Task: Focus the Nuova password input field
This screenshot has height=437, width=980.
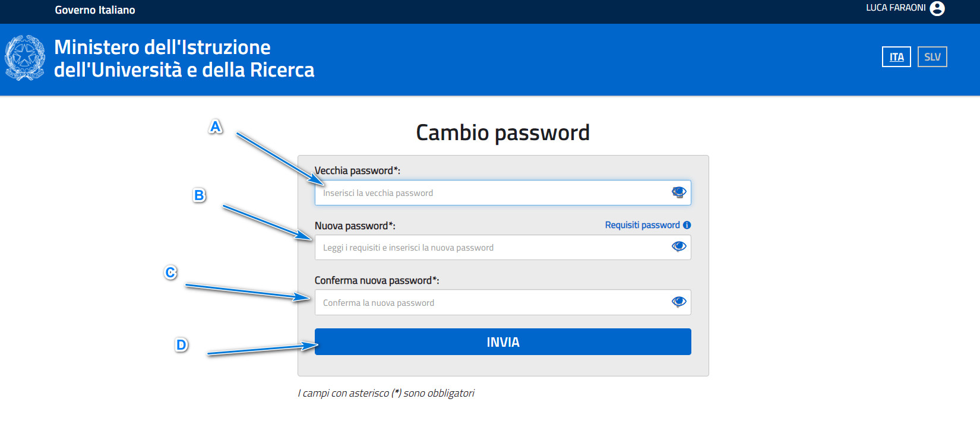Action: (502, 248)
